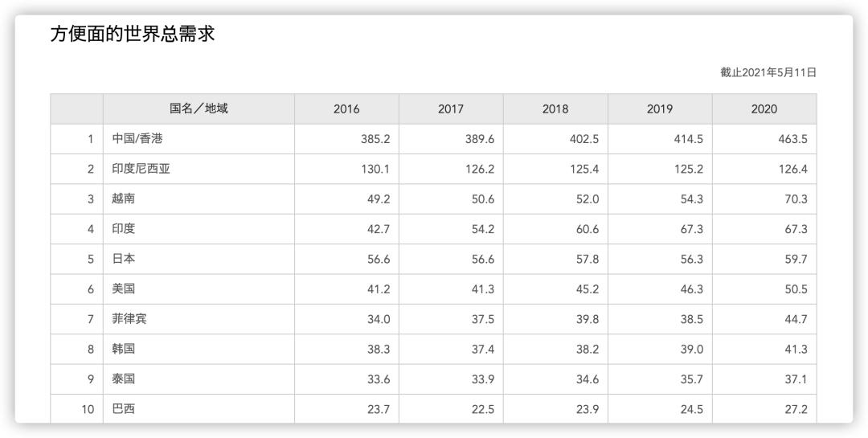Click the 印度尼西亚 country cell
Viewport: 868px width, 438px height.
tap(141, 169)
